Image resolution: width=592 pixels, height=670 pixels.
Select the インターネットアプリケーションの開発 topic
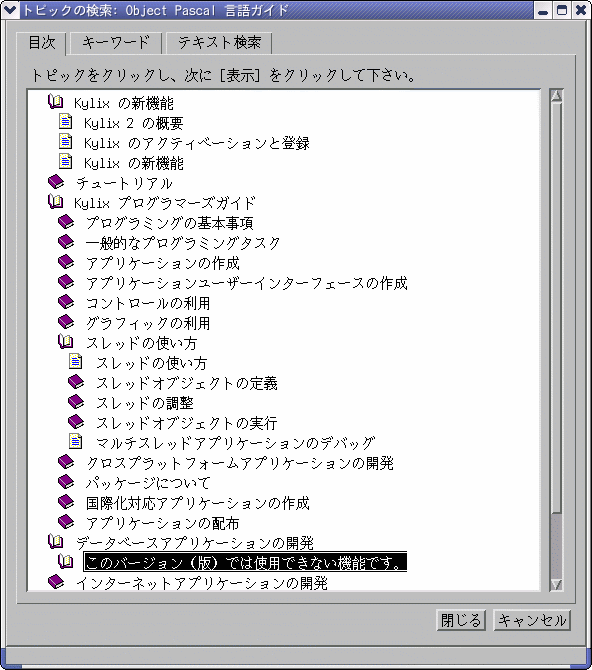tap(202, 584)
